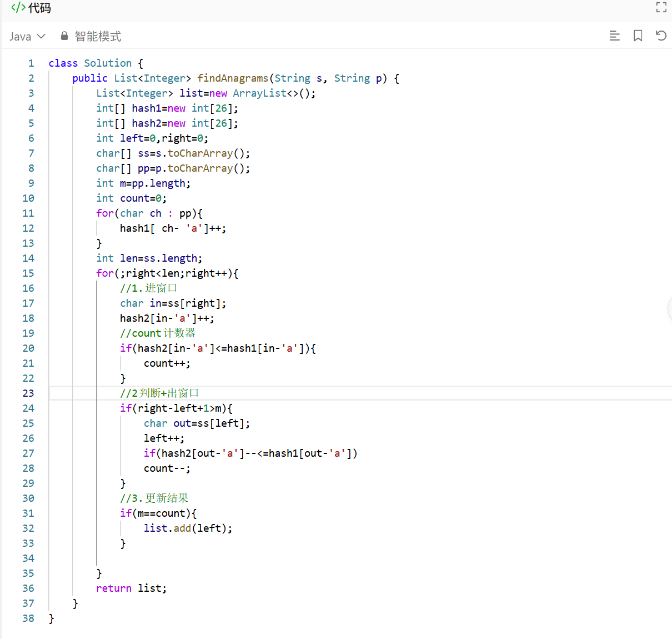Click 'for(;right<len;right++){' line
672x639 pixels.
pyautogui.click(x=167, y=273)
